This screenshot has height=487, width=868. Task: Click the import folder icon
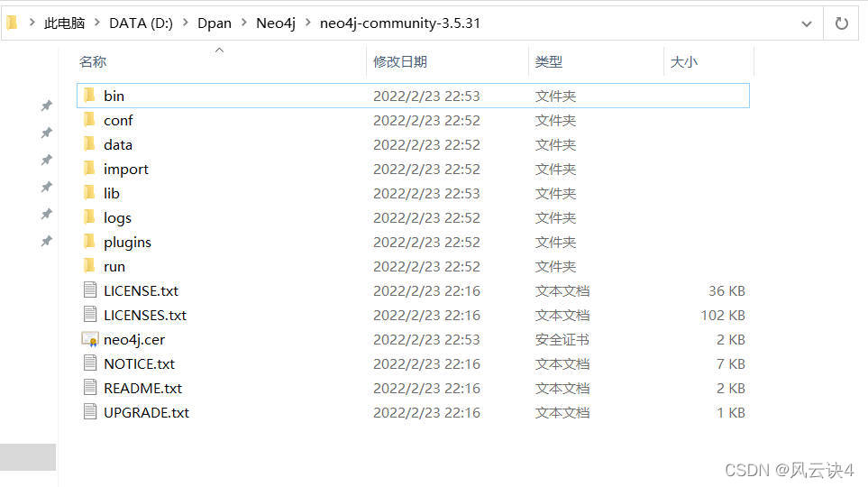click(89, 169)
